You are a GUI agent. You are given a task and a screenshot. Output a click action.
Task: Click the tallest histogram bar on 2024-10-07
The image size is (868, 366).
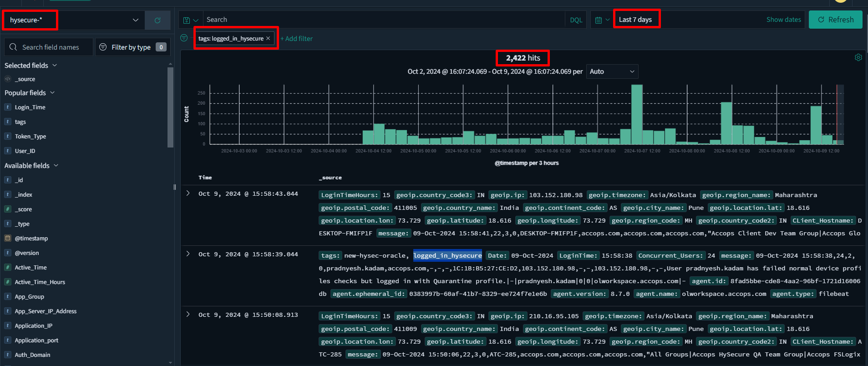pyautogui.click(x=637, y=115)
